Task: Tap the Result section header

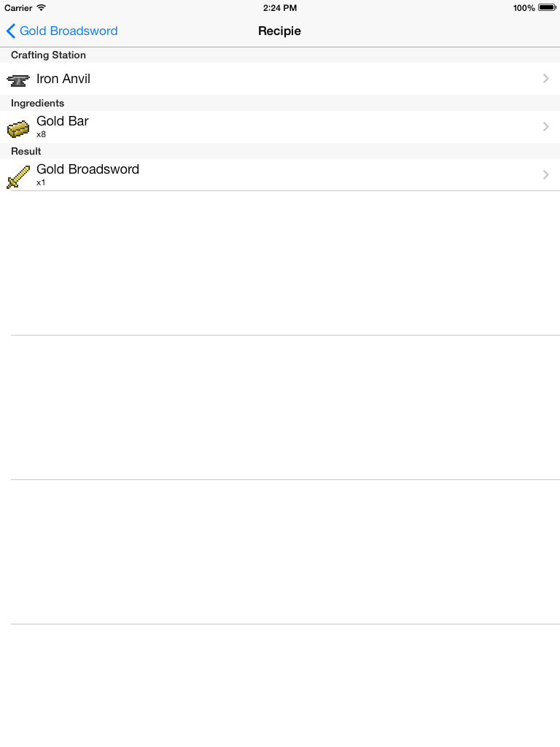Action: tap(26, 152)
